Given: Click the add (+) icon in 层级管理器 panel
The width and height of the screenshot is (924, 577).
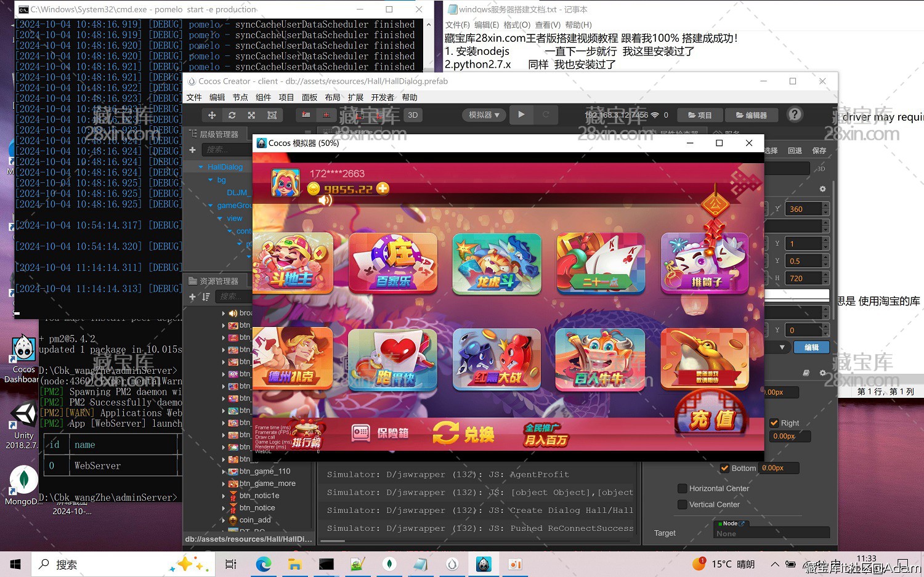Looking at the screenshot, I should point(193,150).
